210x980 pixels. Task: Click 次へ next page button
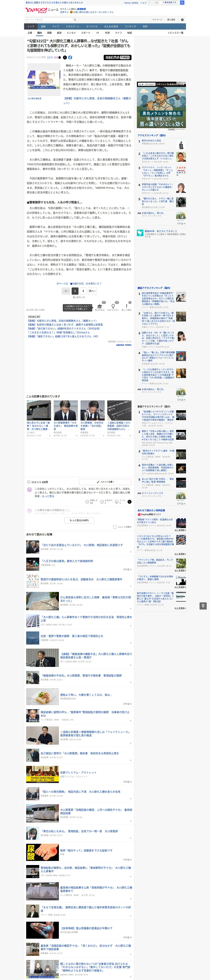92,291
